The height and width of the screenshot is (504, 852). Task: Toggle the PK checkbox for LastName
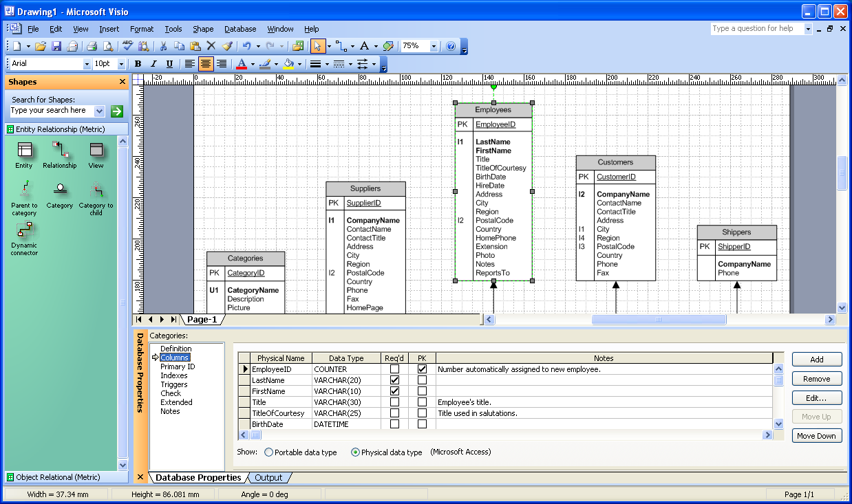click(422, 380)
